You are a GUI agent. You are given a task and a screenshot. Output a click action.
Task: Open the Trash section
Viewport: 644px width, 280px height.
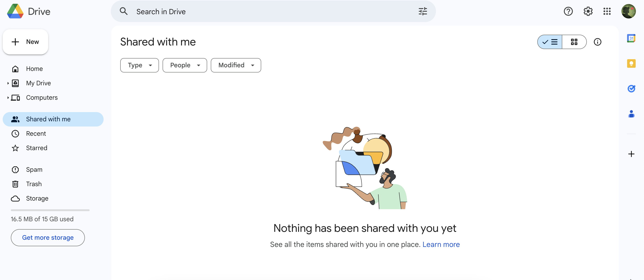click(34, 184)
